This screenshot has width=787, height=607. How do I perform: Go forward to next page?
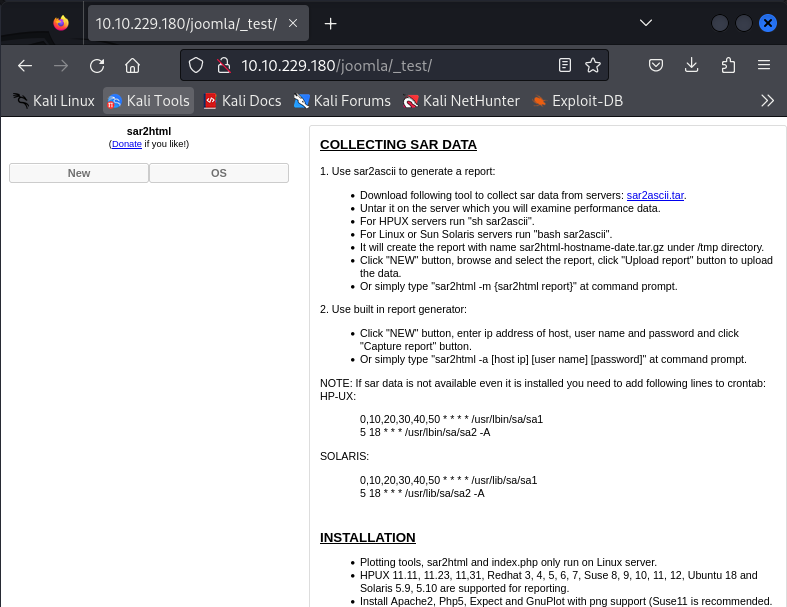[x=61, y=65]
